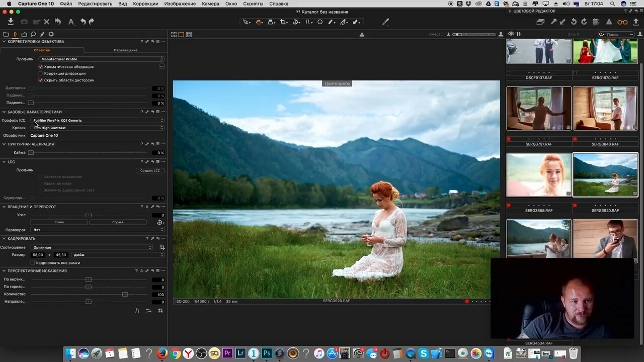Select the Crop tool in the cursor toolbar
Screen dimensions: 644x362
283,22
